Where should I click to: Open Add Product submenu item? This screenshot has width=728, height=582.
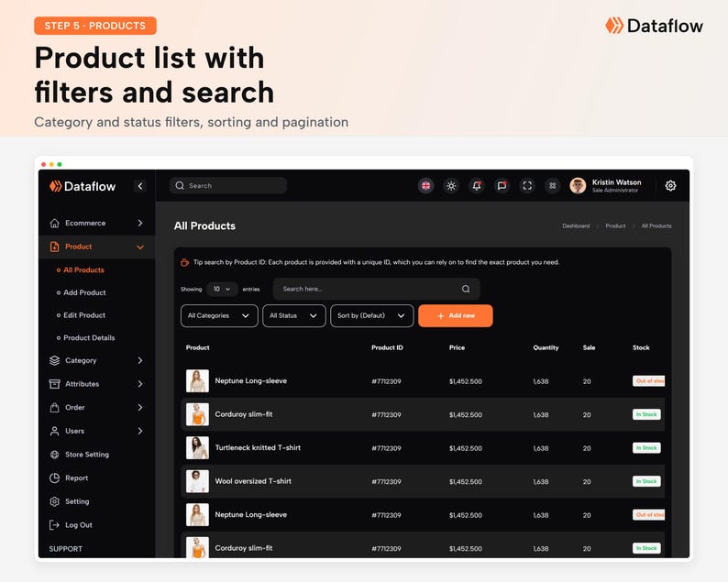pyautogui.click(x=84, y=292)
